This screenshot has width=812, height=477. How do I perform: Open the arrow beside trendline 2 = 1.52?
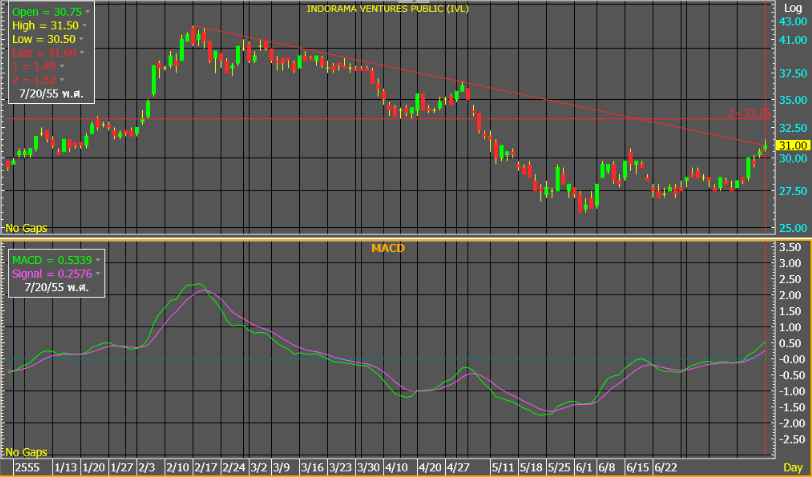[x=61, y=80]
